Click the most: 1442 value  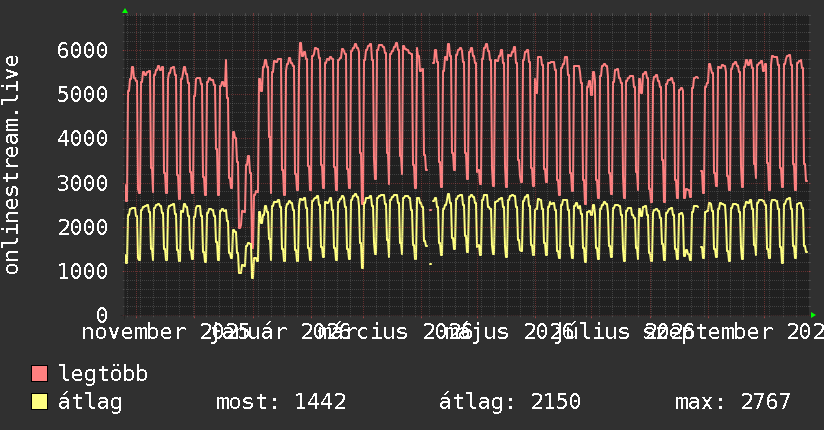click(281, 402)
